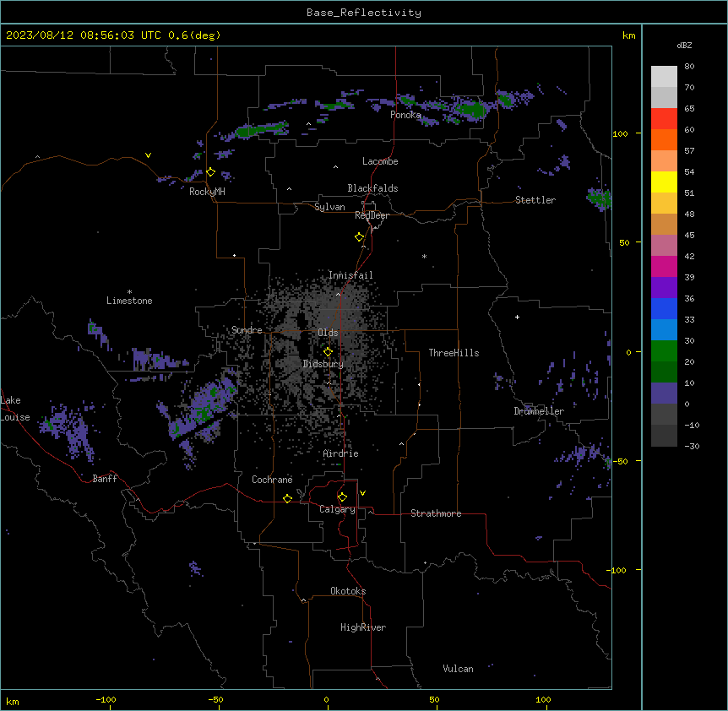Select the Okotoks label
The height and width of the screenshot is (711, 728).
pyautogui.click(x=348, y=591)
